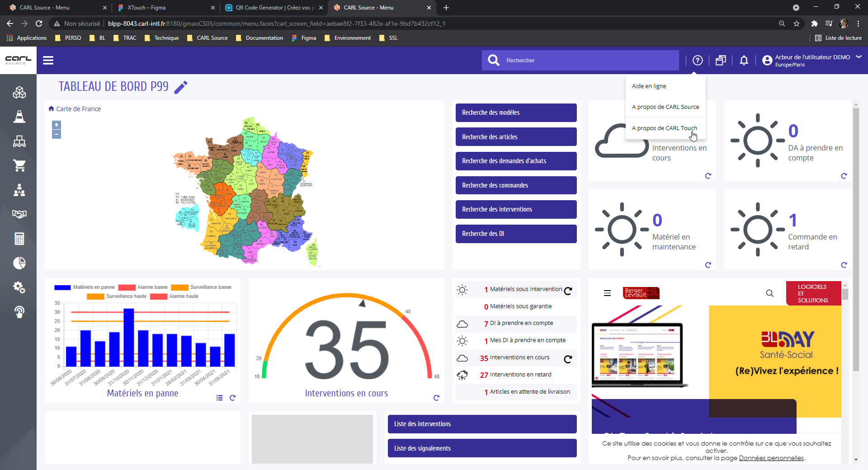Open the hamburger menu in header

[48, 60]
